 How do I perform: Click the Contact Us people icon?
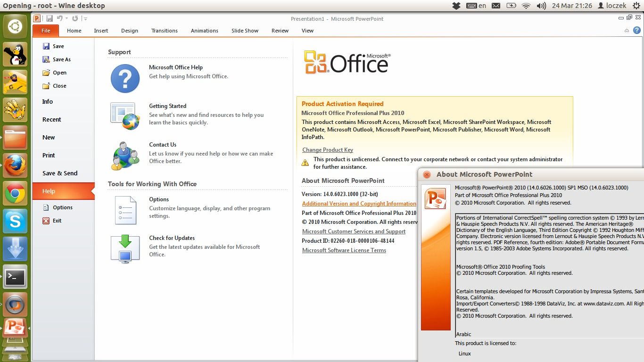tap(125, 156)
